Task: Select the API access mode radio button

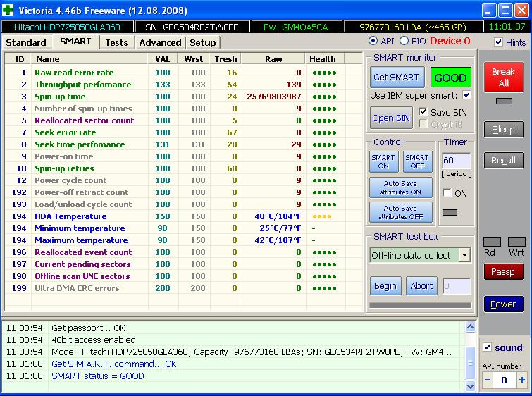Action: click(373, 41)
